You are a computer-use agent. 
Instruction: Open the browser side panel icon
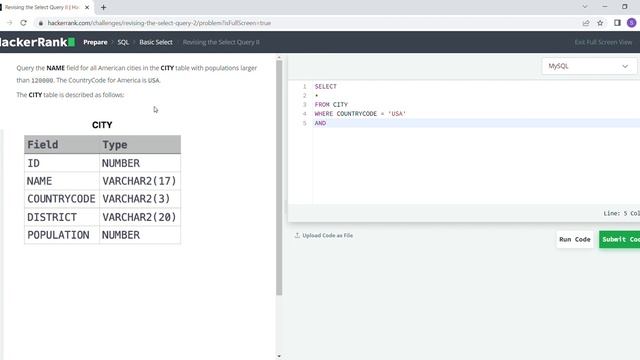click(617, 23)
